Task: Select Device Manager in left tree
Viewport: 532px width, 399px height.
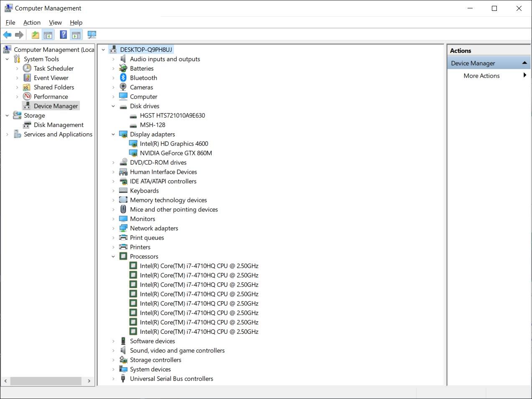Action: click(x=56, y=106)
